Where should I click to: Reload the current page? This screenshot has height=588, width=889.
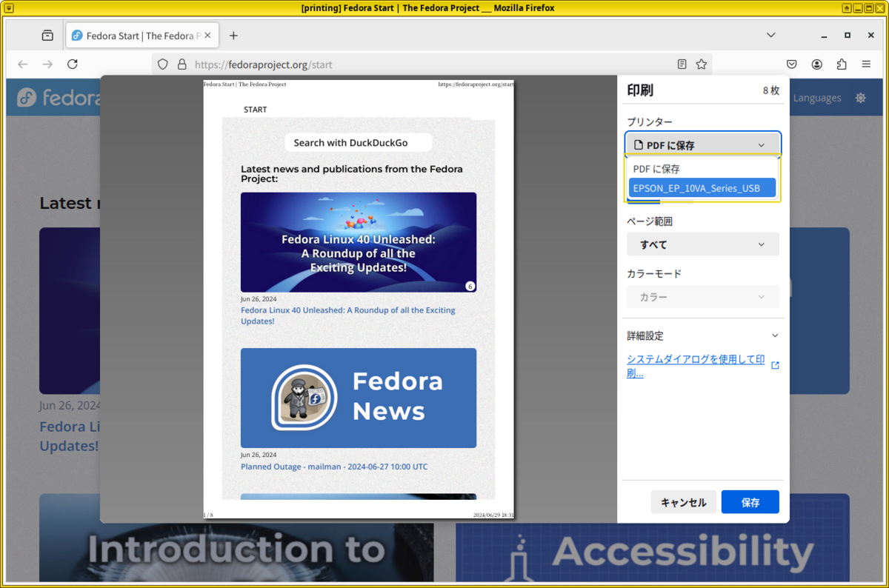72,64
